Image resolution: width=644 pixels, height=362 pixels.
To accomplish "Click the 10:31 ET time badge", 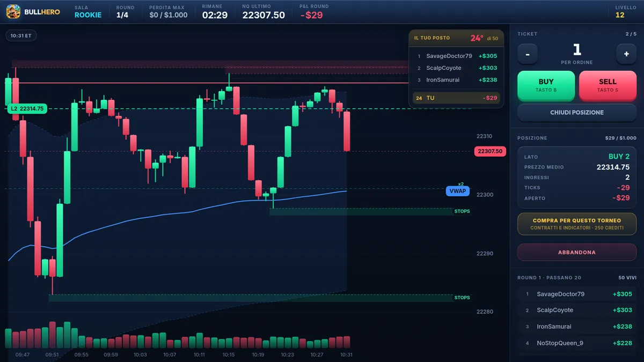I will coord(21,36).
